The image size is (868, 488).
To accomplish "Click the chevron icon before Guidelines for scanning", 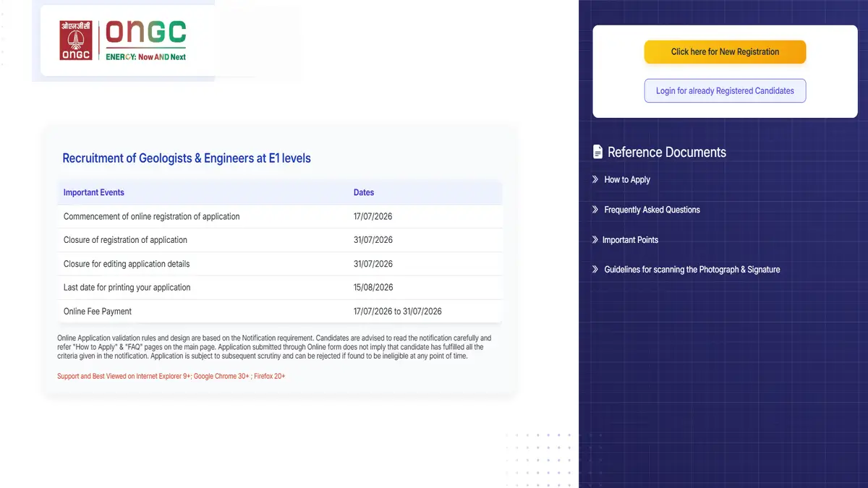I will click(x=595, y=269).
